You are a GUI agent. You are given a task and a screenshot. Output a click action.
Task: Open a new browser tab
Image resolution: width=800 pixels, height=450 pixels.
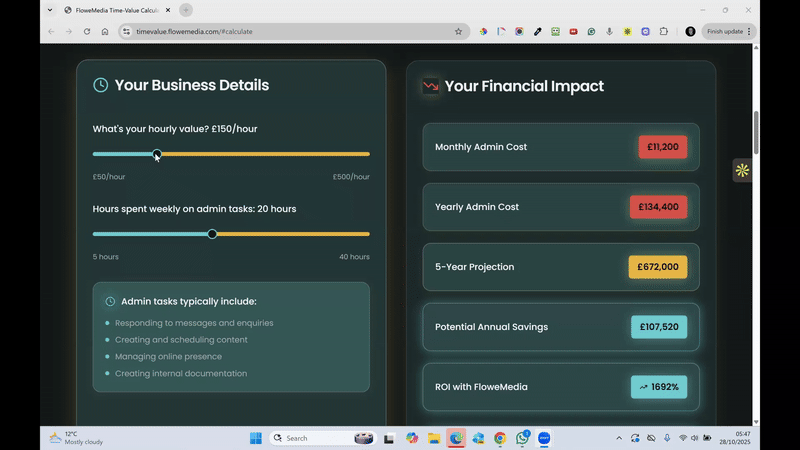pyautogui.click(x=186, y=10)
